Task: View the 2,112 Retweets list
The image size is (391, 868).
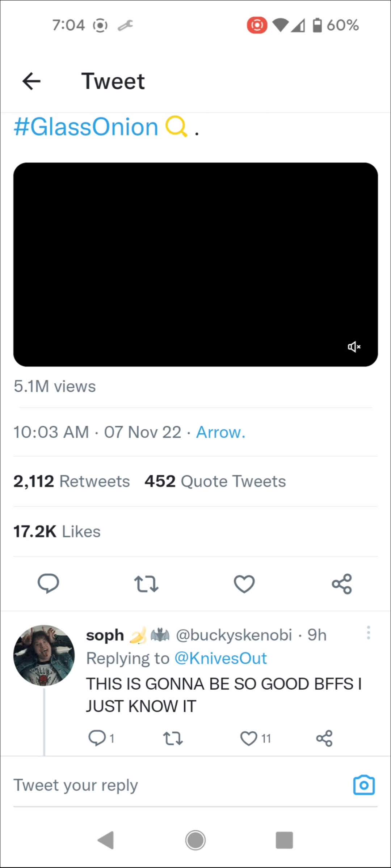Action: (x=72, y=481)
